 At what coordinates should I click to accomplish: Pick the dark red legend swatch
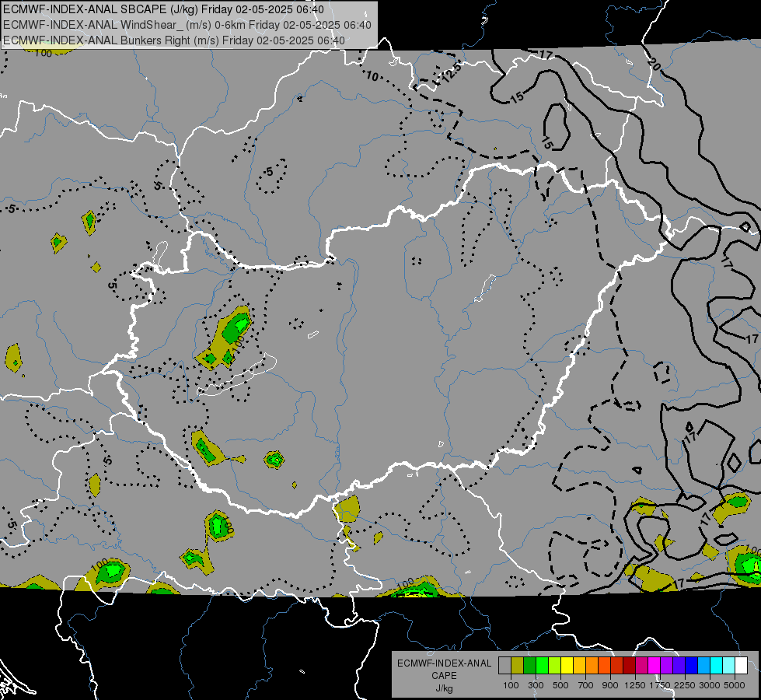[629, 666]
